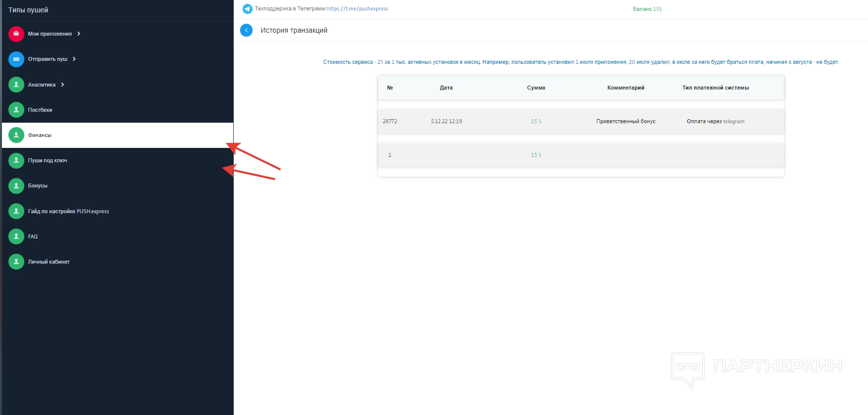Screen dimensions: 868x415
Task: Click the red Мои приложения sidebar icon
Action: click(16, 34)
